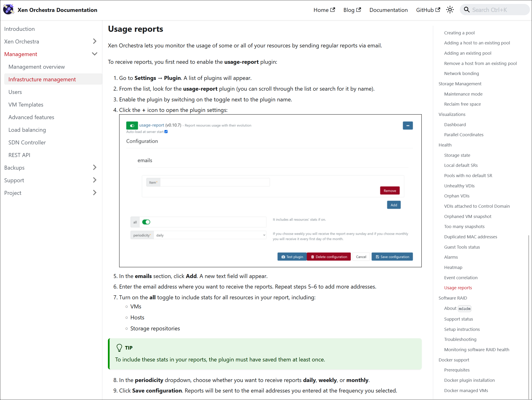This screenshot has width=532, height=400.
Task: Jump to Docker plugin installation in contents
Action: tap(469, 380)
